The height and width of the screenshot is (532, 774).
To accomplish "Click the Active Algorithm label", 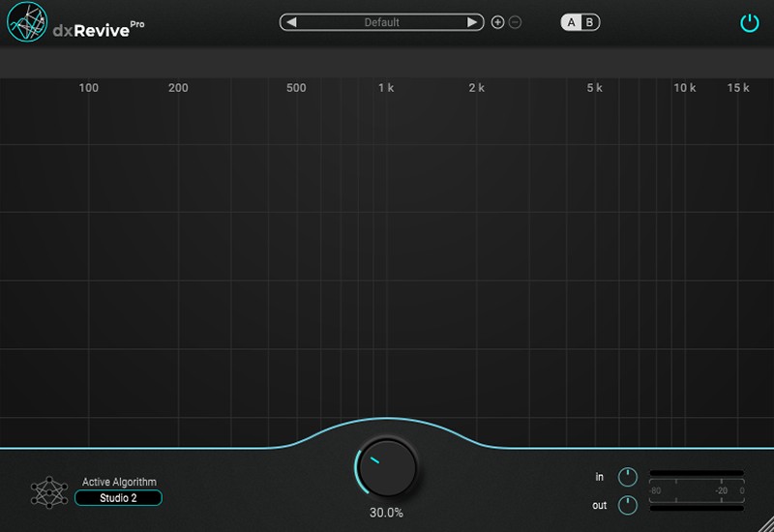I will click(x=119, y=482).
